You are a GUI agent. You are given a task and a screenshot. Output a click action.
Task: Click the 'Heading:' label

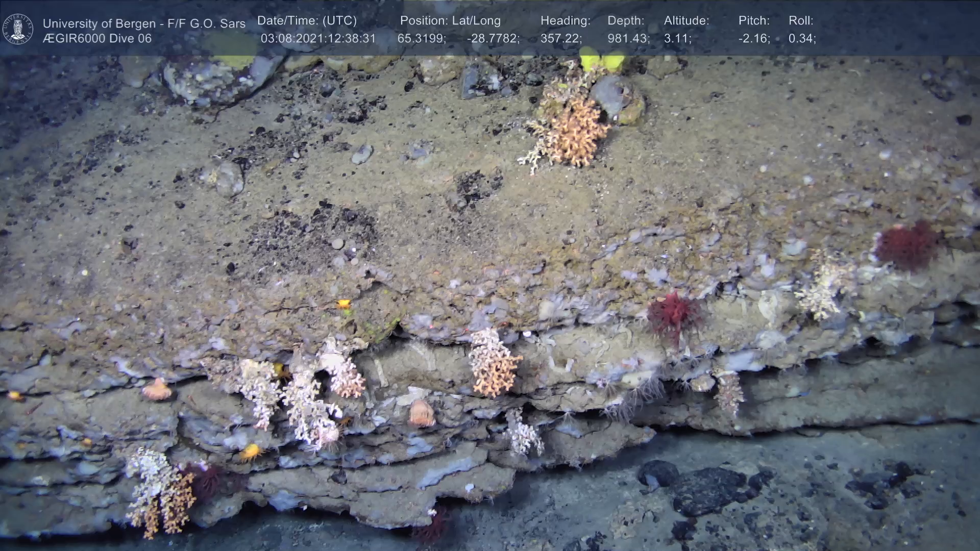(566, 21)
